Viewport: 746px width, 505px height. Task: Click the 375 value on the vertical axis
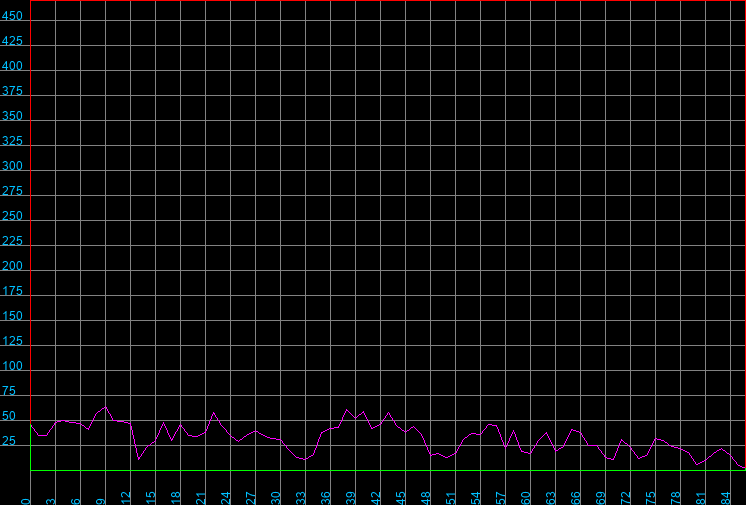coord(12,91)
